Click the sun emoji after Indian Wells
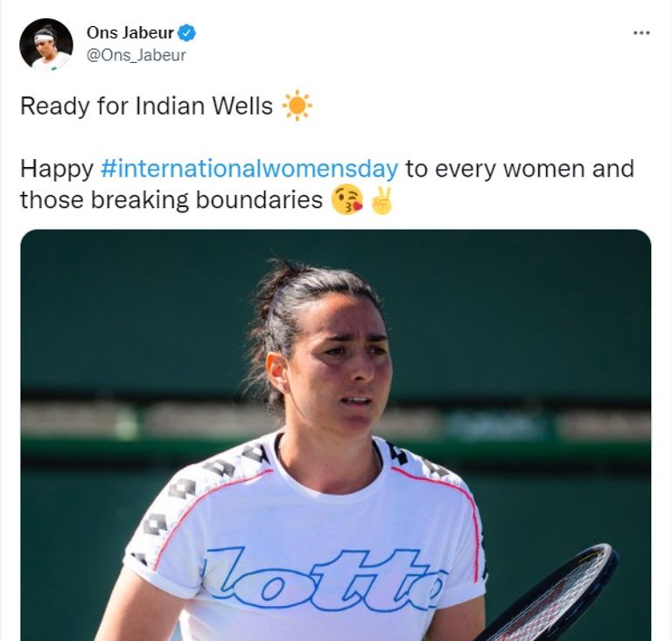This screenshot has width=672, height=641. click(297, 105)
